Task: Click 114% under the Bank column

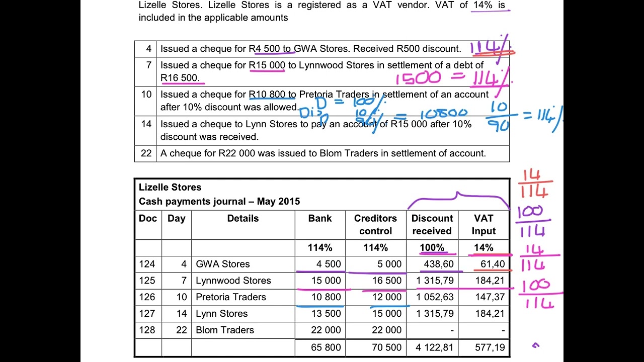Action: pyautogui.click(x=320, y=247)
